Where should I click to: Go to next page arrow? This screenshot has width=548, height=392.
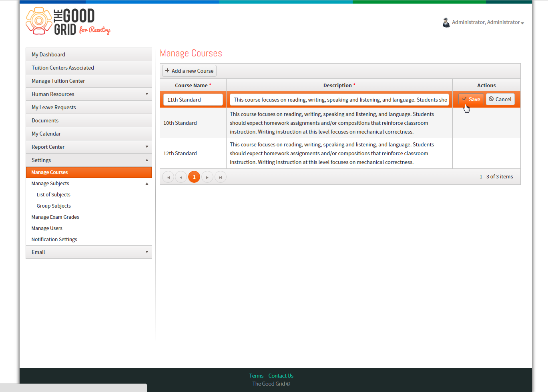[x=207, y=177]
